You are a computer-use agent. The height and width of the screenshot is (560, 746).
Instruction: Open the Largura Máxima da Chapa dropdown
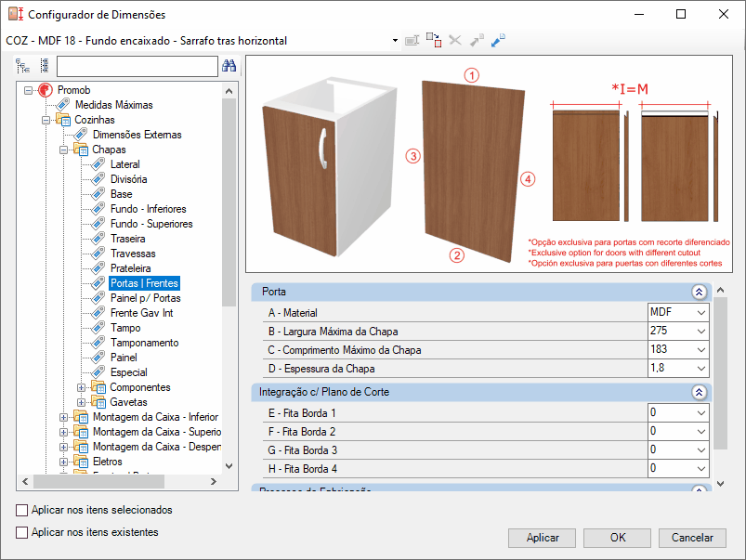point(700,332)
